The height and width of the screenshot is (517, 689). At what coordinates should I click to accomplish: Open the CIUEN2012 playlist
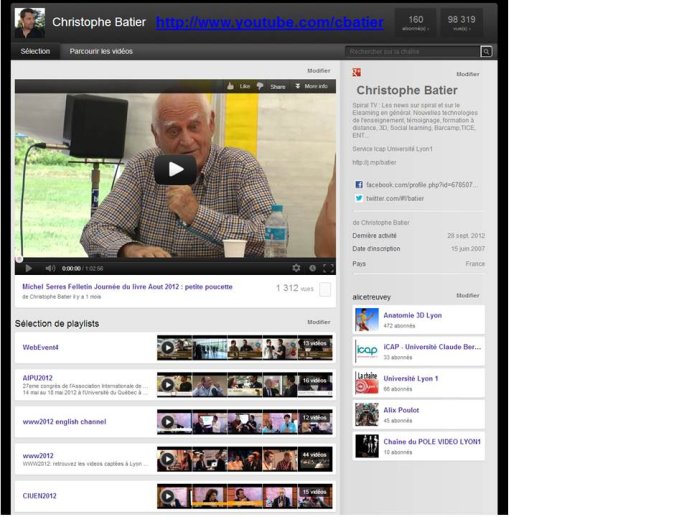[40, 496]
